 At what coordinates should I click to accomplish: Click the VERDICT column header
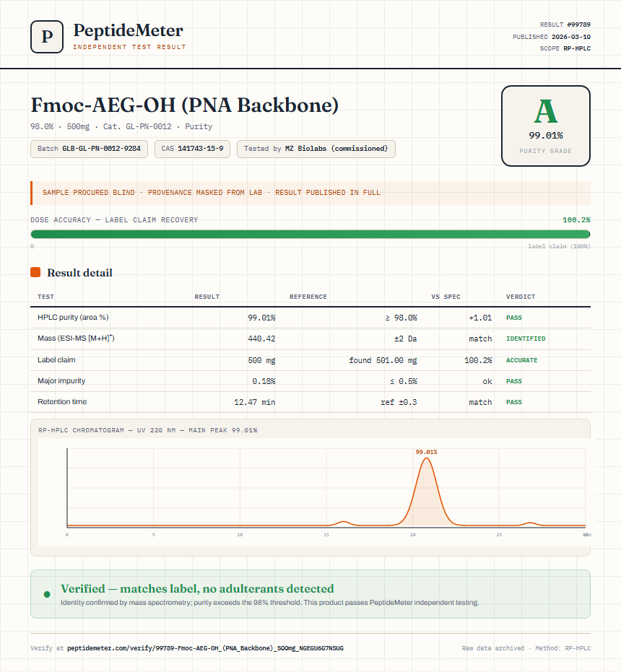[x=521, y=297]
